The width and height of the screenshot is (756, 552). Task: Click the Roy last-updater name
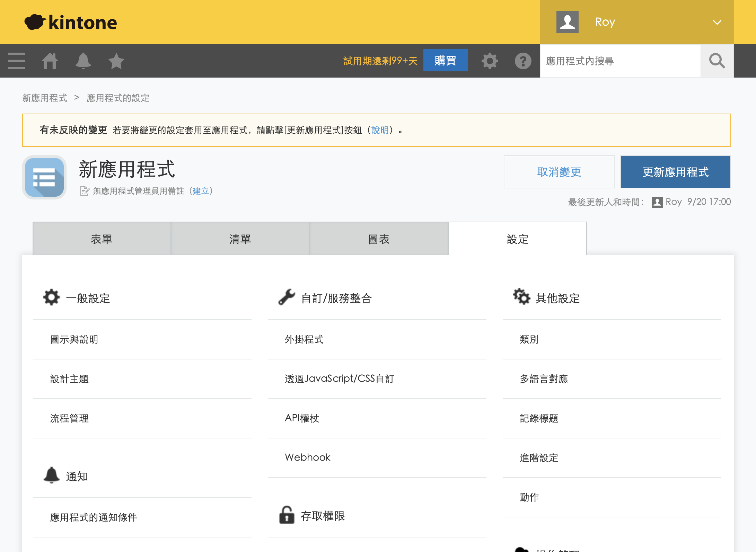coord(674,202)
